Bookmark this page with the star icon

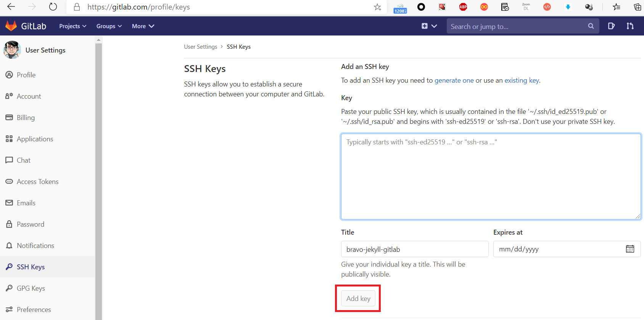tap(377, 7)
